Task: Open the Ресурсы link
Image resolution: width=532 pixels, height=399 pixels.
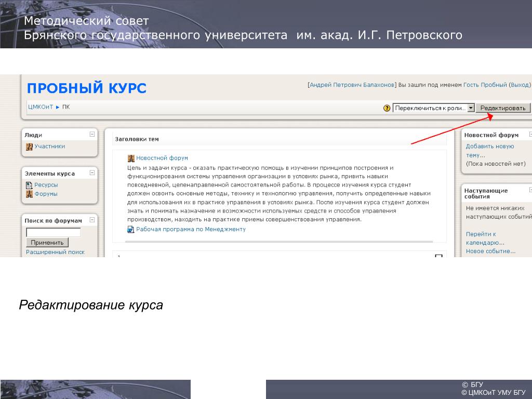Action: [x=46, y=185]
